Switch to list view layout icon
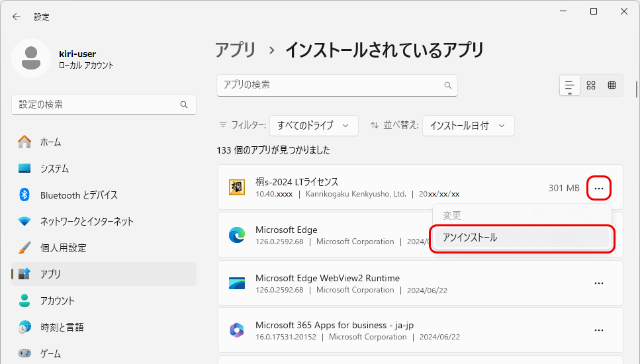This screenshot has width=640, height=364. pos(570,85)
